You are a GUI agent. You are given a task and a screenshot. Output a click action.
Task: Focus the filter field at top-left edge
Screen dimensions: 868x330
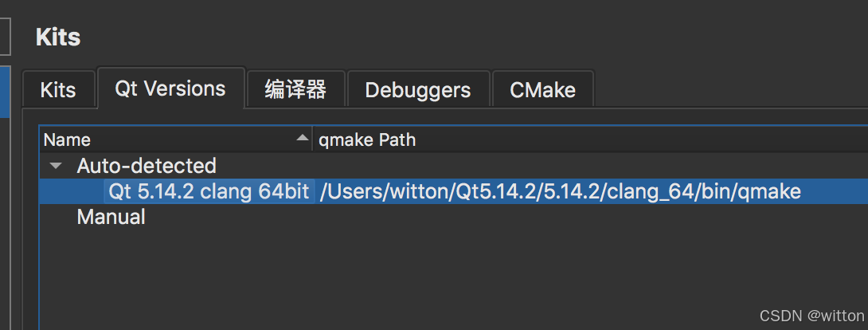[x=4, y=36]
